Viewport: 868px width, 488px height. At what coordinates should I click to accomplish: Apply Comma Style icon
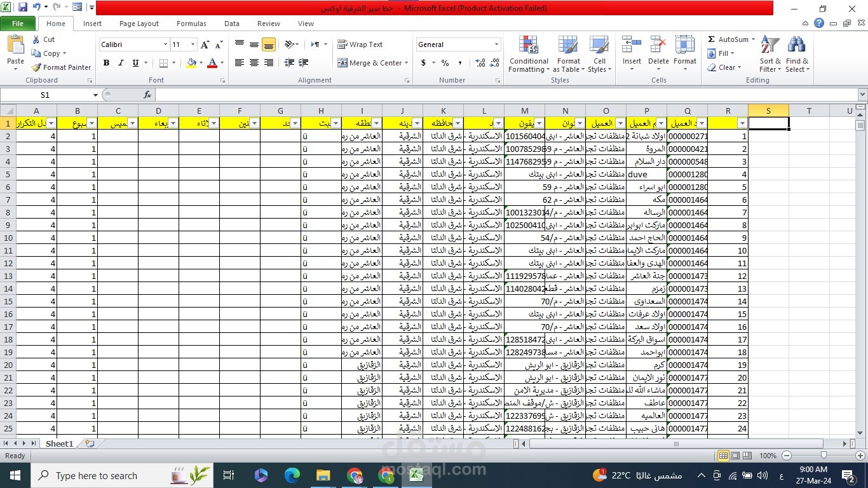(x=459, y=63)
